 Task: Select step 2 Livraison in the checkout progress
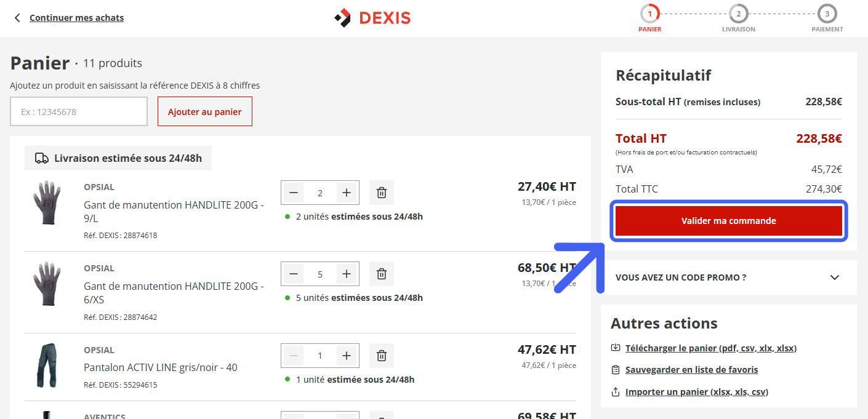point(738,18)
